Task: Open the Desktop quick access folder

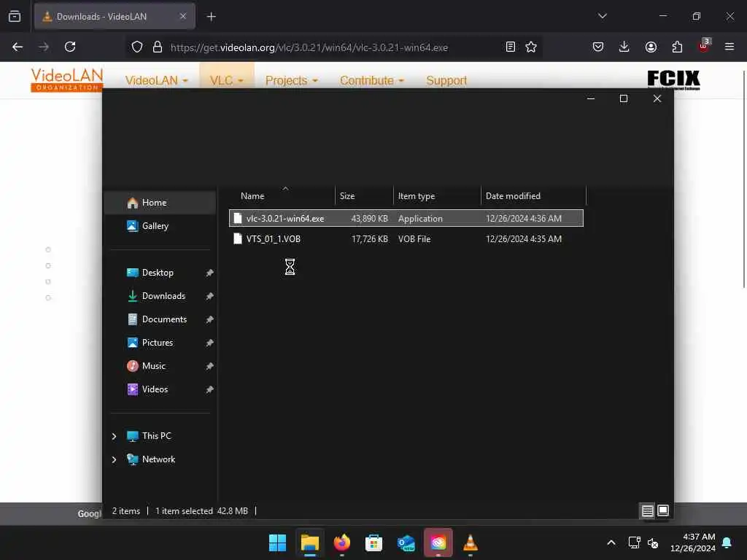Action: point(160,273)
